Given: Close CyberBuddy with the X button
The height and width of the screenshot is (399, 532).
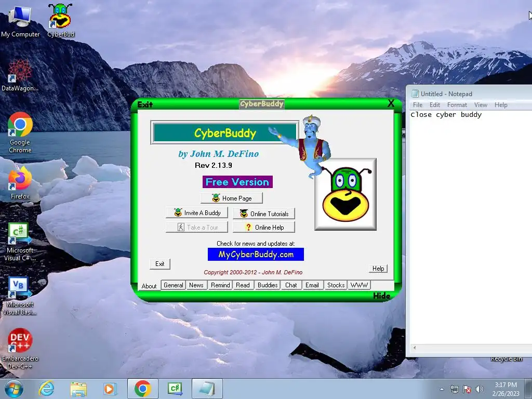Looking at the screenshot, I should [391, 103].
